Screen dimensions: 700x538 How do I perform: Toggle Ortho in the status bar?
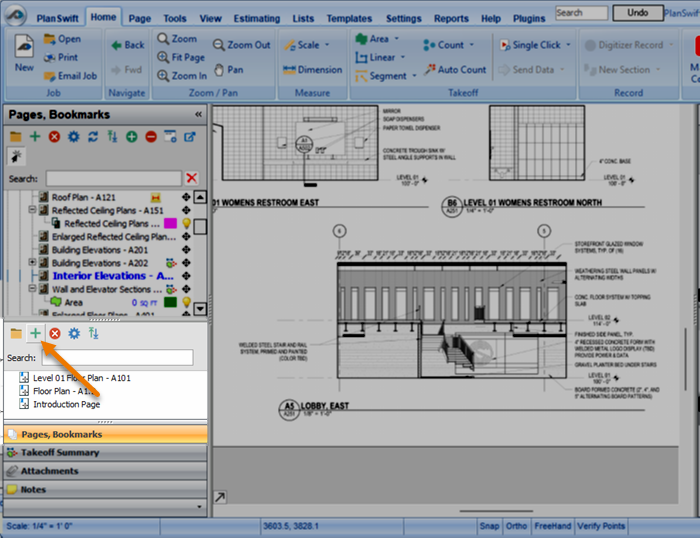pos(516,526)
